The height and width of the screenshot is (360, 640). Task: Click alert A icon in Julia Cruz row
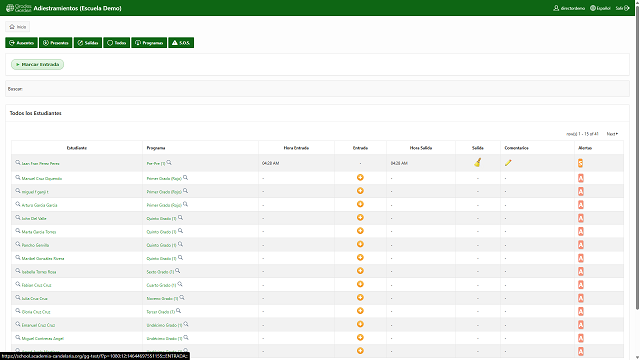tap(581, 298)
